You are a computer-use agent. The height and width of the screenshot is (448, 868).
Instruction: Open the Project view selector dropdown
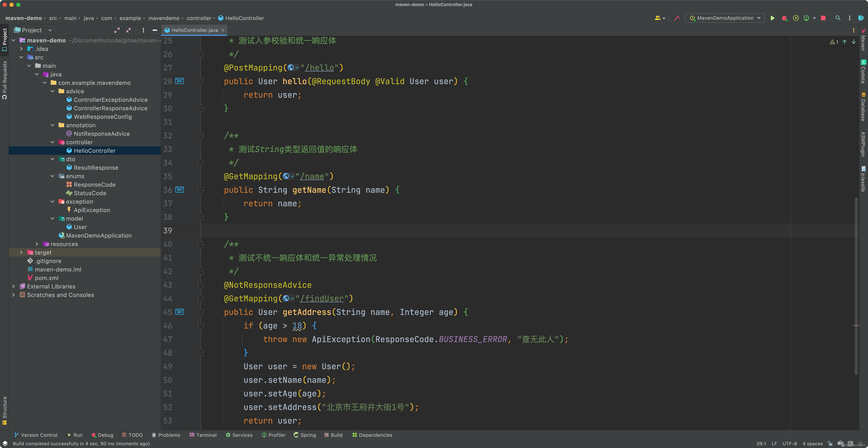pyautogui.click(x=33, y=30)
